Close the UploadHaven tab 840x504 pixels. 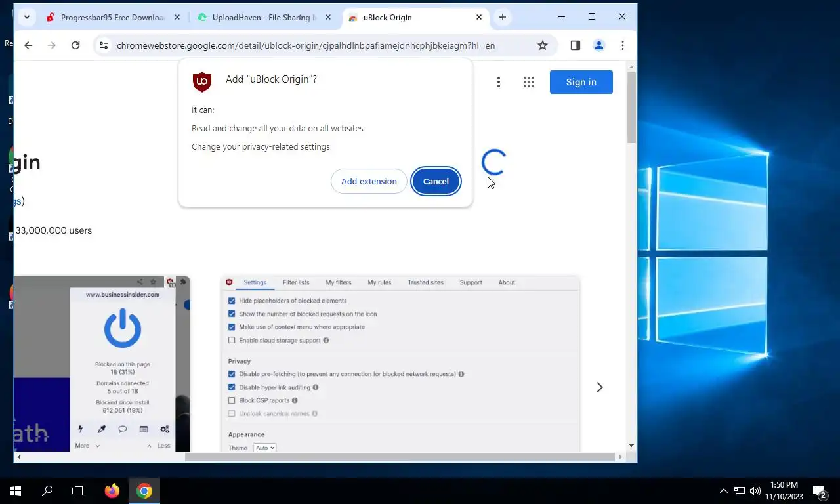click(x=328, y=18)
